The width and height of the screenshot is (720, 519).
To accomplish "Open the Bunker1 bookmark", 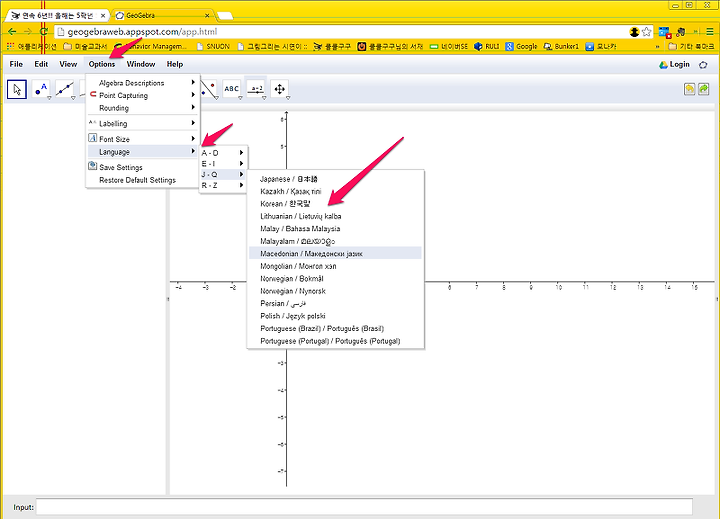I will coord(561,46).
